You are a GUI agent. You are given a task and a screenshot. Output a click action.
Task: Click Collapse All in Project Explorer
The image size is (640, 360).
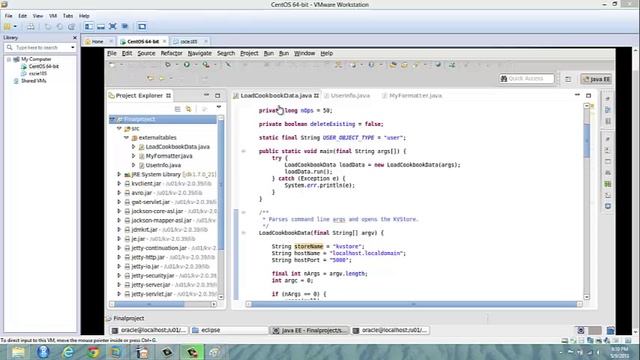coord(177,109)
